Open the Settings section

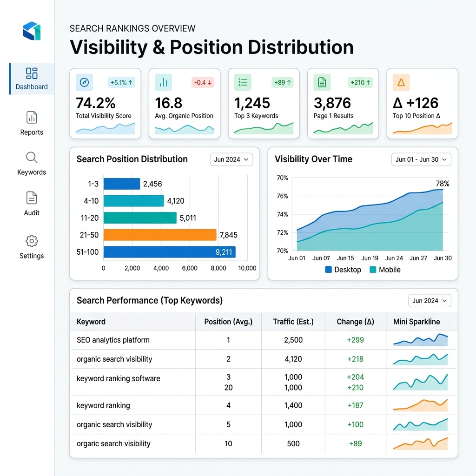pos(32,247)
